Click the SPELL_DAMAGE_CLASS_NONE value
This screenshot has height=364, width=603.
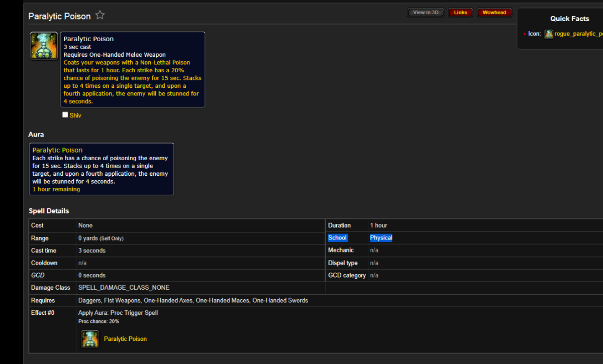[x=124, y=288]
